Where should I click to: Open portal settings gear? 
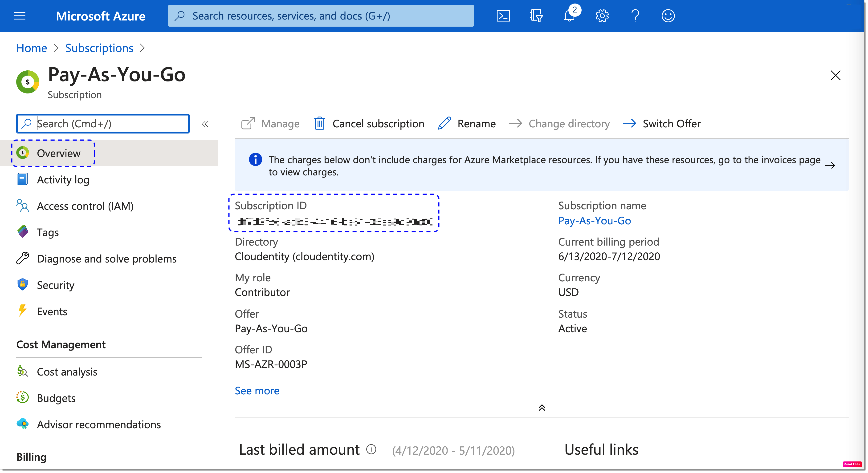point(602,16)
